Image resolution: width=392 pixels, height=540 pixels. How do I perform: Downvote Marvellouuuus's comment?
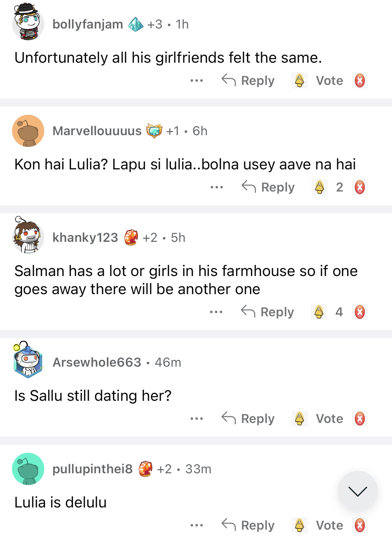click(360, 187)
